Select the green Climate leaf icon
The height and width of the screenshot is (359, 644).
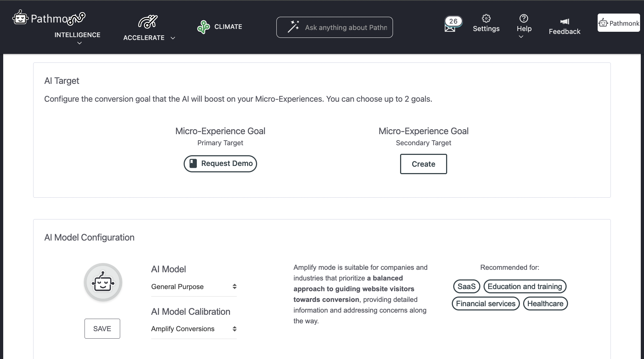[204, 27]
